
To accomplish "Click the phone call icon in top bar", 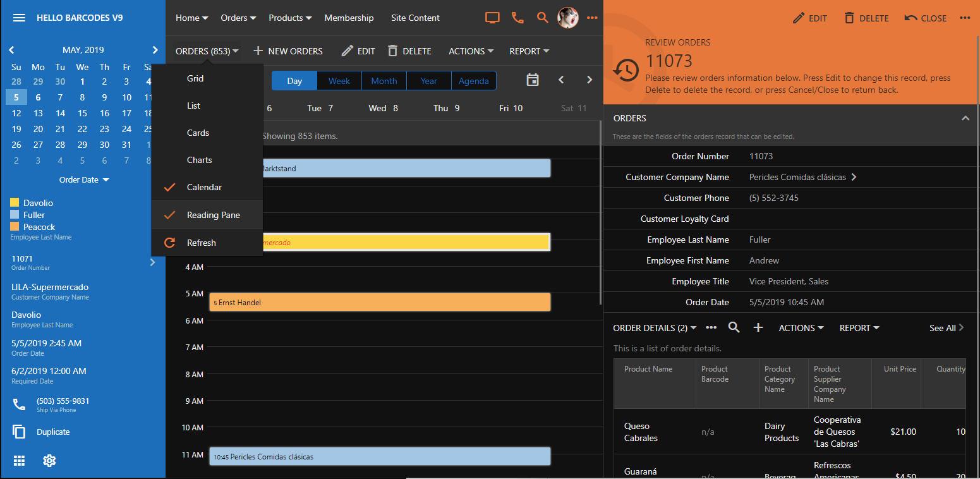I will [x=517, y=18].
